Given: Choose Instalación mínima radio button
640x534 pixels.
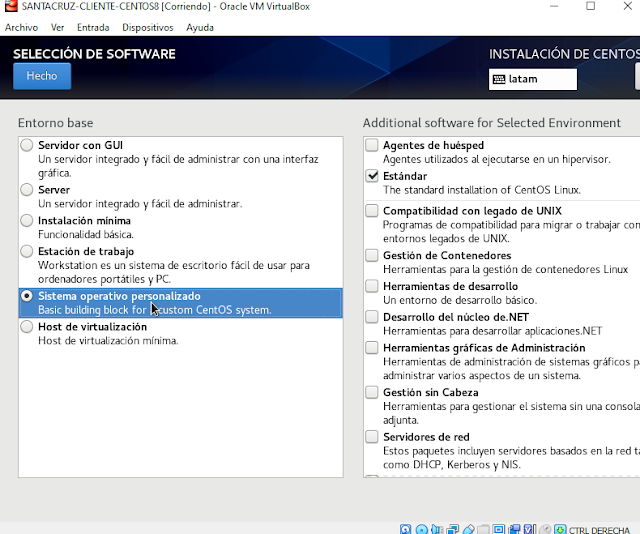Looking at the screenshot, I should coord(27,220).
